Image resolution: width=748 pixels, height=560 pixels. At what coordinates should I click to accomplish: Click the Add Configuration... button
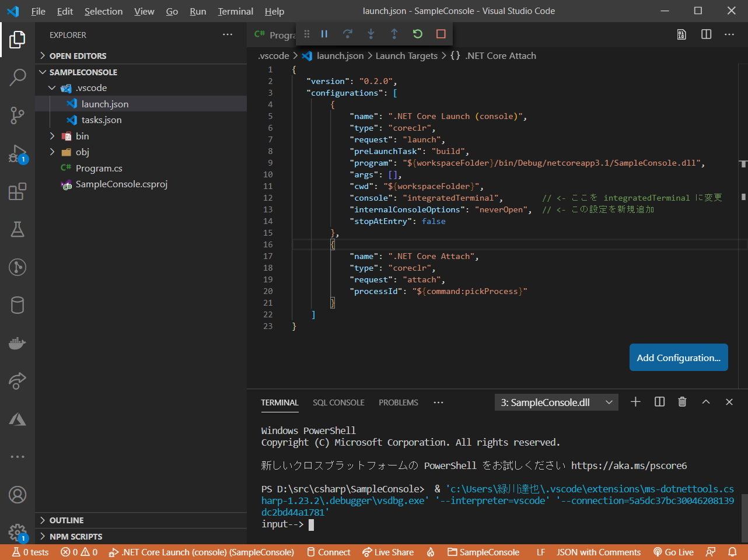tap(679, 358)
